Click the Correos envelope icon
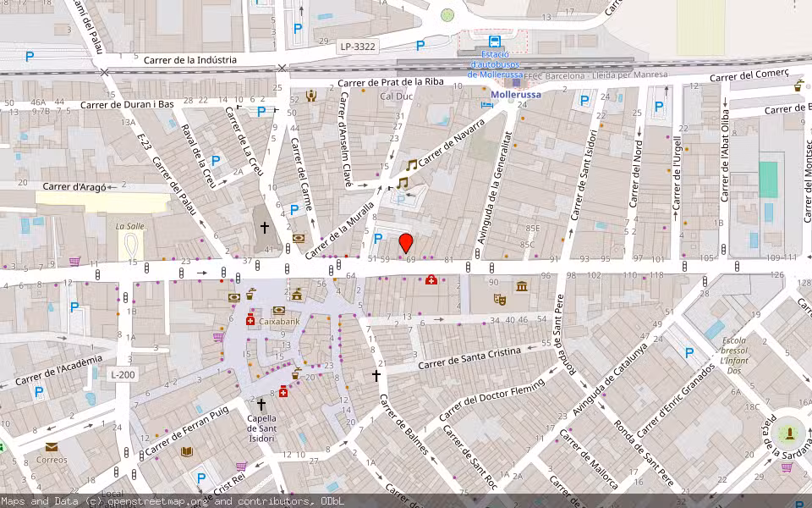Viewport: 812px width, 508px height. [x=52, y=447]
